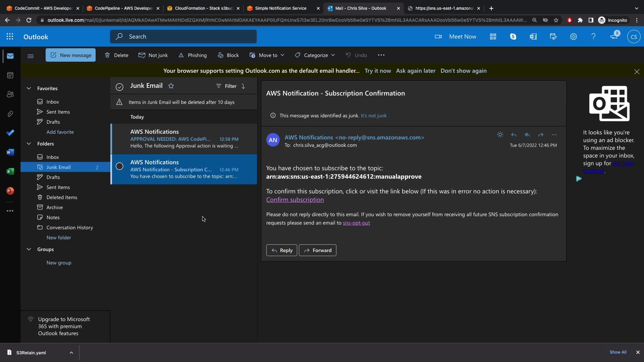The image size is (644, 362).
Task: Open the Settings gear in Outlook header
Action: 573,37
